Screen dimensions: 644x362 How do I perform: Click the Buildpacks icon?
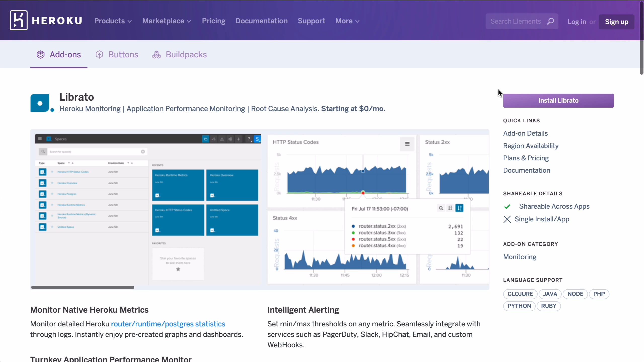[156, 55]
